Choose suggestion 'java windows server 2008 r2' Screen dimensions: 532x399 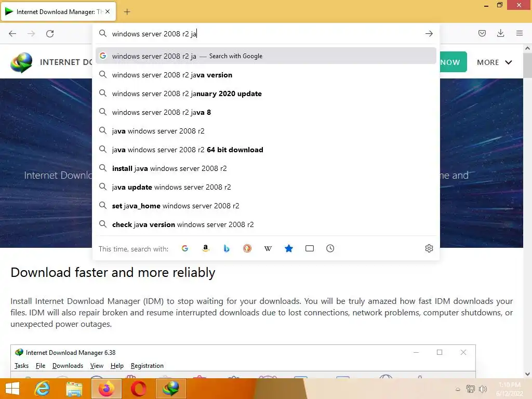266,130
